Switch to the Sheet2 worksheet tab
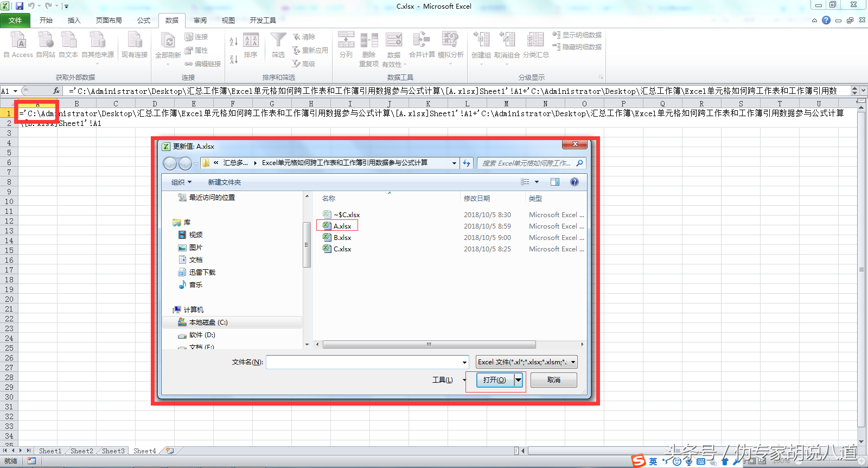Screen dimensions: 868x468 tap(82, 451)
